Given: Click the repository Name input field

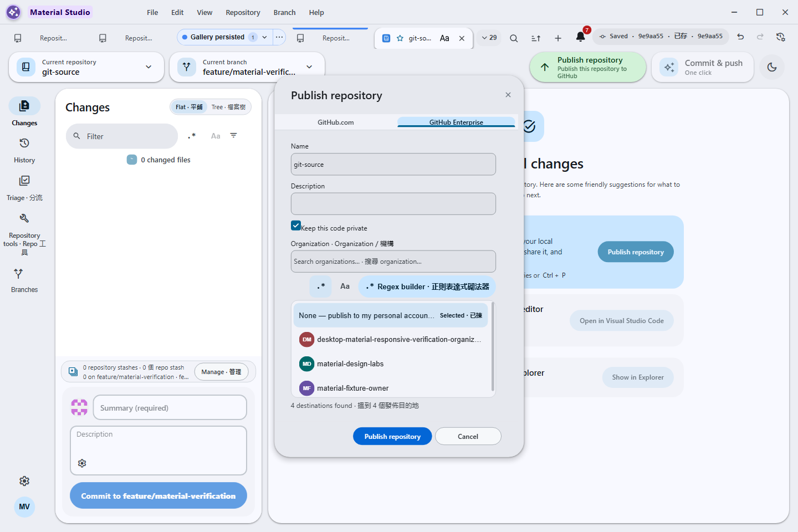Looking at the screenshot, I should [x=393, y=164].
